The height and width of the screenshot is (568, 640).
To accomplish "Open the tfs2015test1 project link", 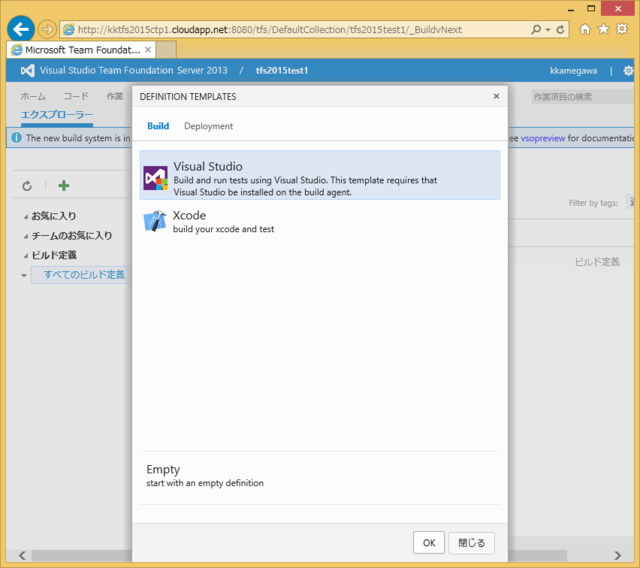I will point(282,71).
